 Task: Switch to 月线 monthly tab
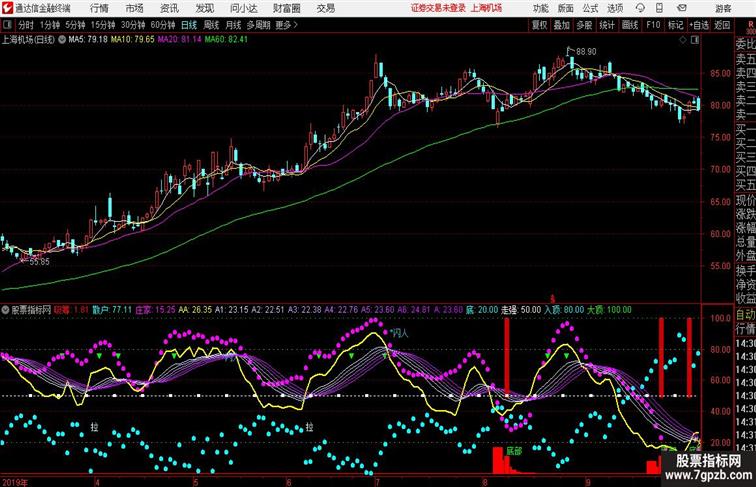coord(233,25)
